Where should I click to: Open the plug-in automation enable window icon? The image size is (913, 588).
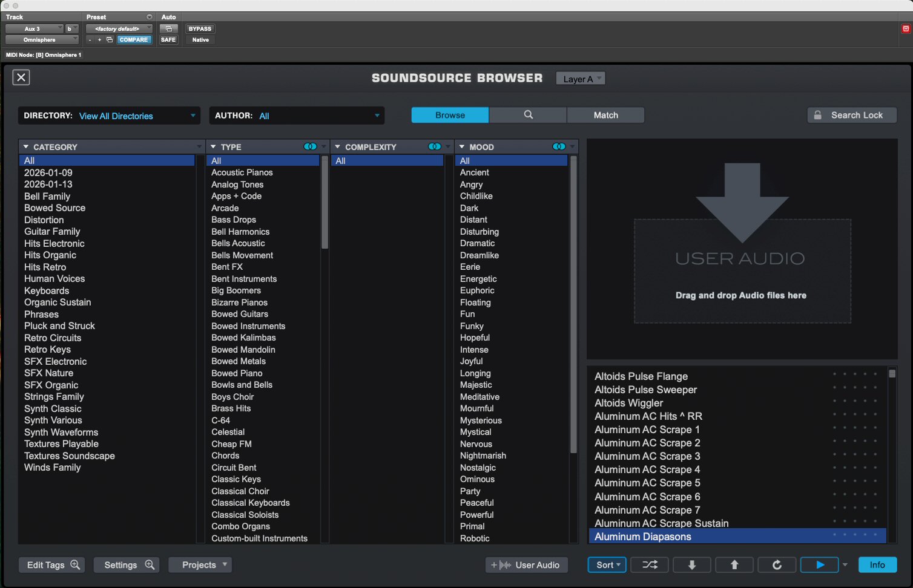click(169, 28)
